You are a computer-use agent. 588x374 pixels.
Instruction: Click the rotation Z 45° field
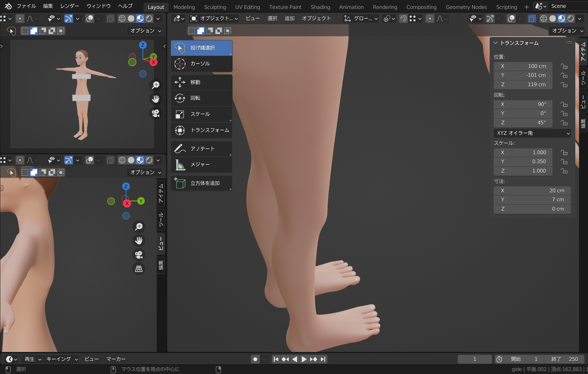click(x=523, y=123)
